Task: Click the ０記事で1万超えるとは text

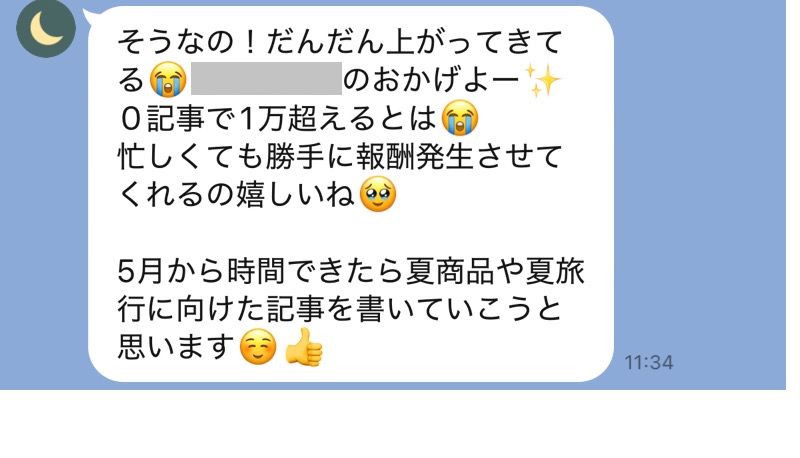Action: (278, 118)
